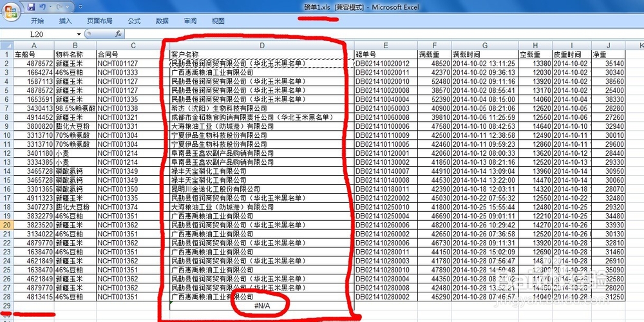This screenshot has width=644, height=322.
Task: Click the 客户名称 header cell
Action: [x=262, y=54]
